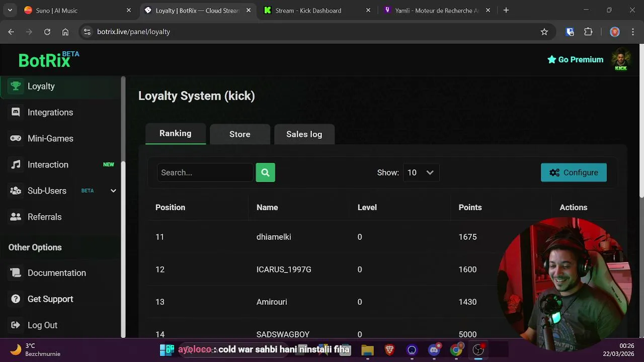
Task: Sort by the Level column header
Action: click(367, 207)
